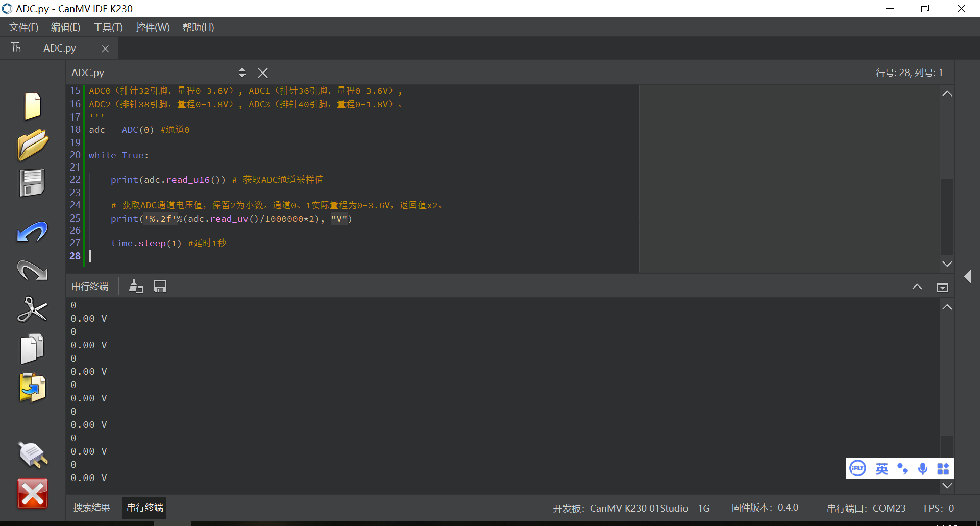Stop the script with the red X icon

pyautogui.click(x=33, y=493)
